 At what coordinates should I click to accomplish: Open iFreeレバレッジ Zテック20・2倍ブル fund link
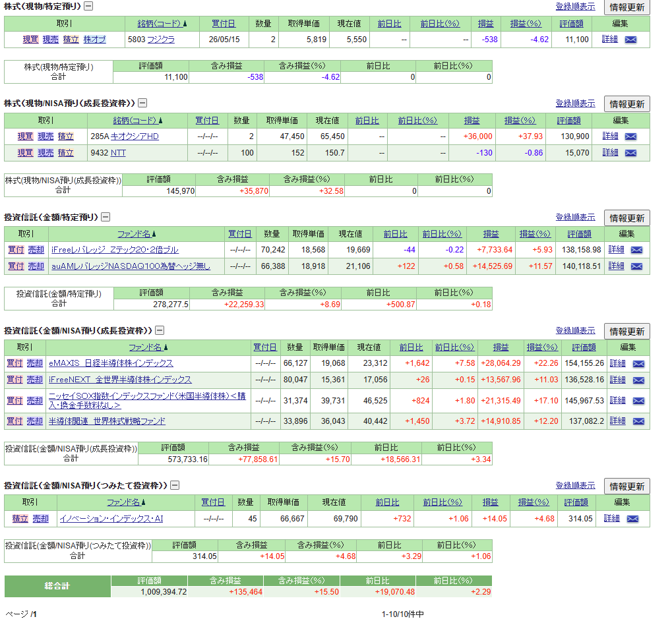click(x=115, y=250)
